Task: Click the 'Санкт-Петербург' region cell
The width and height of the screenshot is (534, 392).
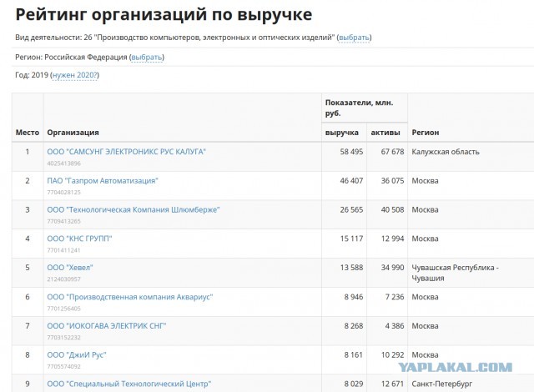Action: [442, 384]
